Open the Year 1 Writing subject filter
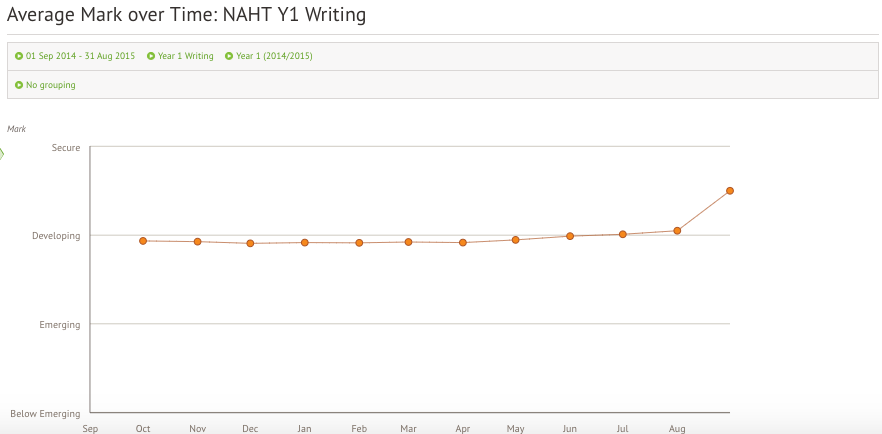Viewport: 882px width, 434px height. point(185,56)
